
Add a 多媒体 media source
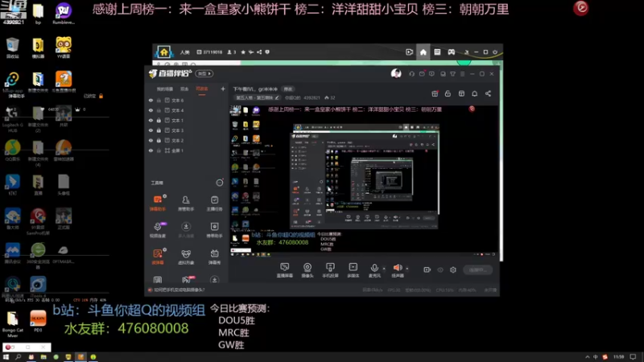click(353, 270)
